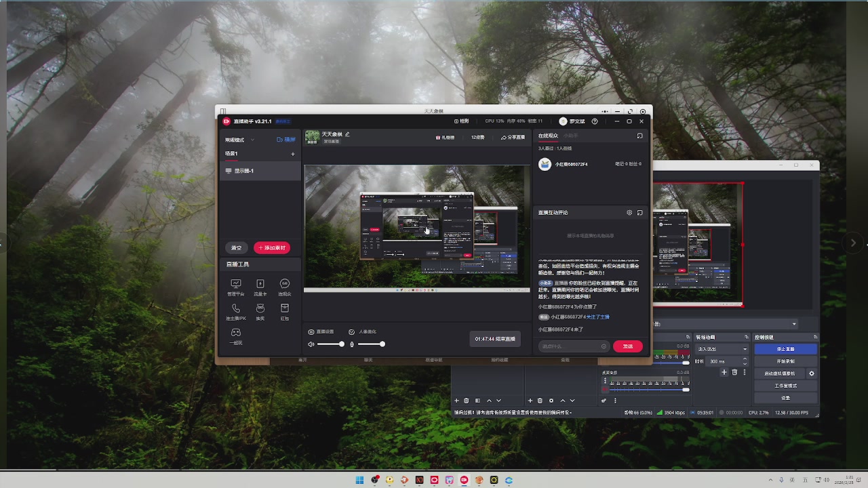Open the OBS 淡入淡出 transition dropdown

pos(722,349)
